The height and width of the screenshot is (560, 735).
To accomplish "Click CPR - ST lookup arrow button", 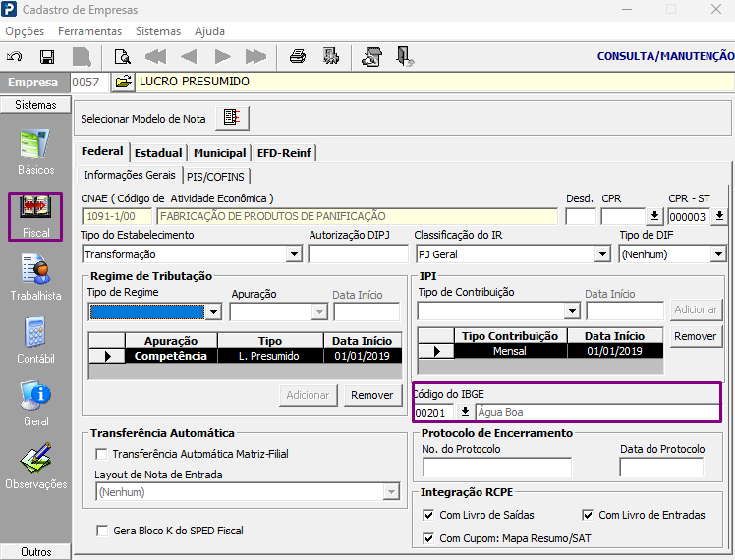I will point(719,216).
